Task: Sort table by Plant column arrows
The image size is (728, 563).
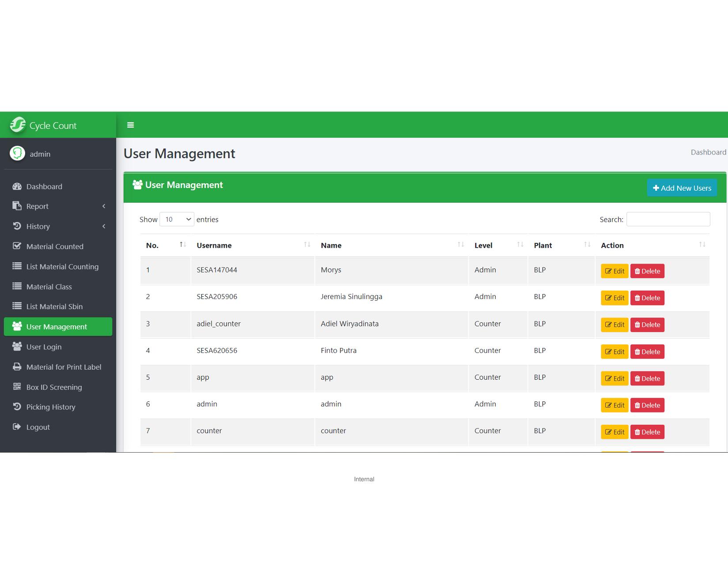Action: (x=587, y=245)
